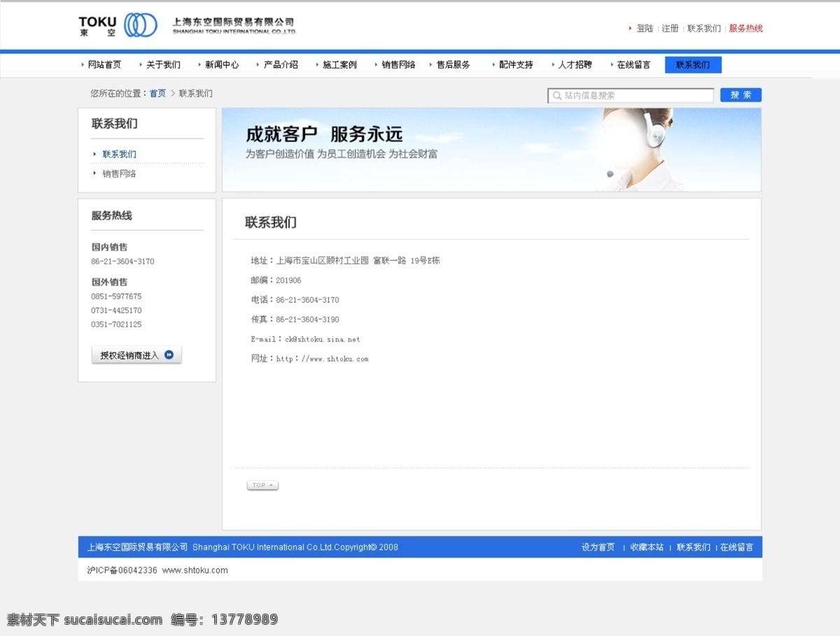The width and height of the screenshot is (840, 636).
Task: Click the TOKU company logo
Action: 118,26
